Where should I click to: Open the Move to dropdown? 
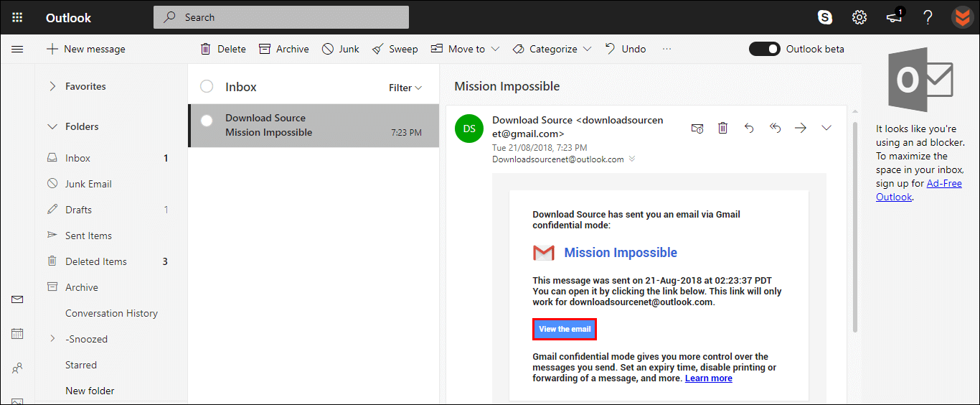point(465,49)
